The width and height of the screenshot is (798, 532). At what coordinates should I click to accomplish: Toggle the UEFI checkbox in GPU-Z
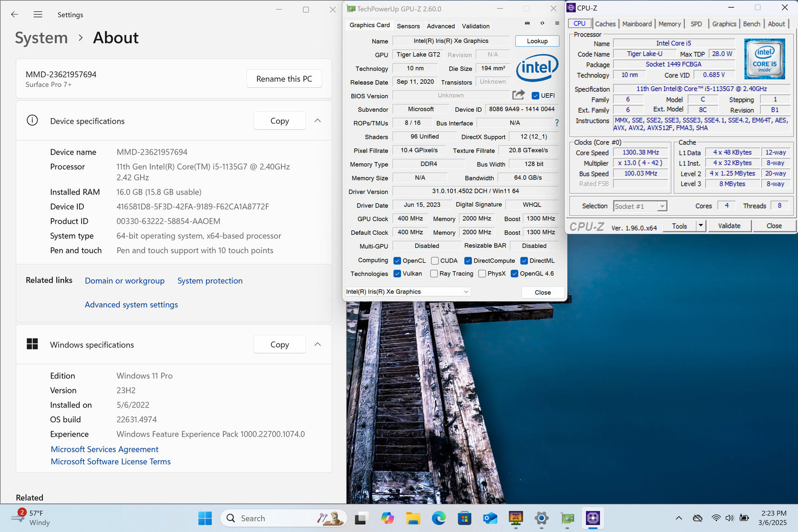[535, 96]
